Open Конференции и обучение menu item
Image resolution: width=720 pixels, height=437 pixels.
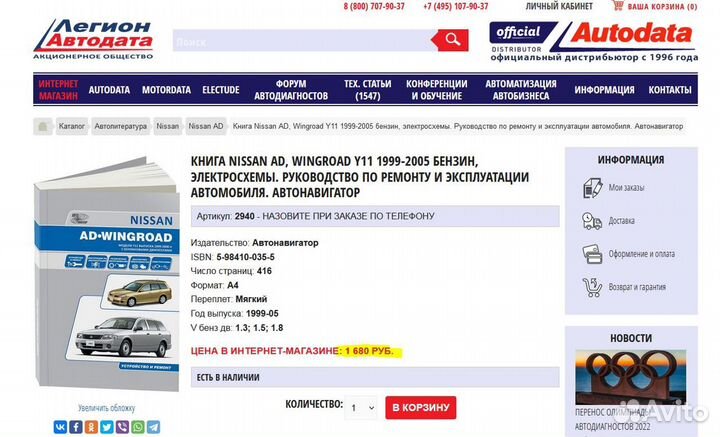click(x=437, y=90)
